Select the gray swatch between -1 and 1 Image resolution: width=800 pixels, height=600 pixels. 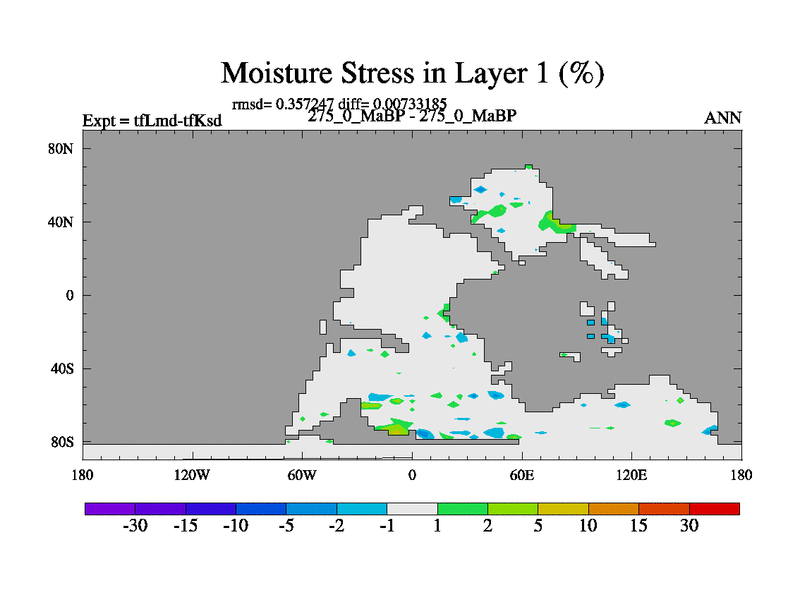[x=412, y=509]
